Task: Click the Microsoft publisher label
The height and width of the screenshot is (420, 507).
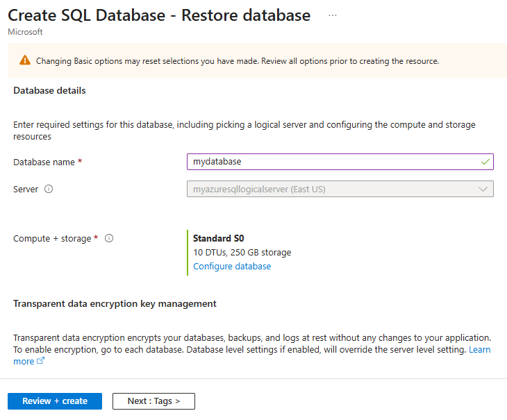Action: point(25,32)
